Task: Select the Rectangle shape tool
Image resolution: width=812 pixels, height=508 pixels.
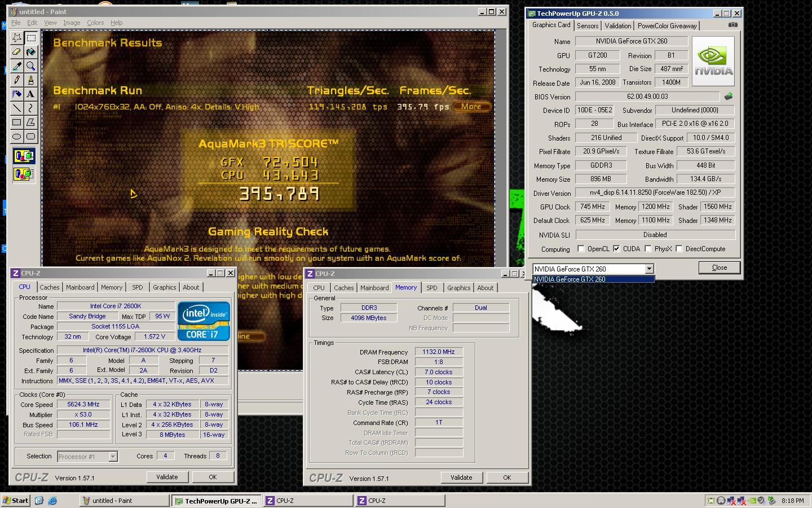Action: pos(17,122)
